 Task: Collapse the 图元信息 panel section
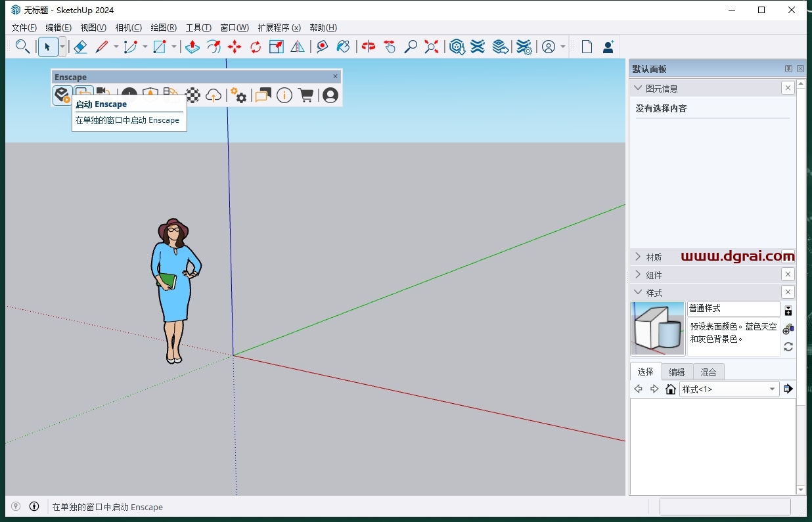pyautogui.click(x=637, y=88)
